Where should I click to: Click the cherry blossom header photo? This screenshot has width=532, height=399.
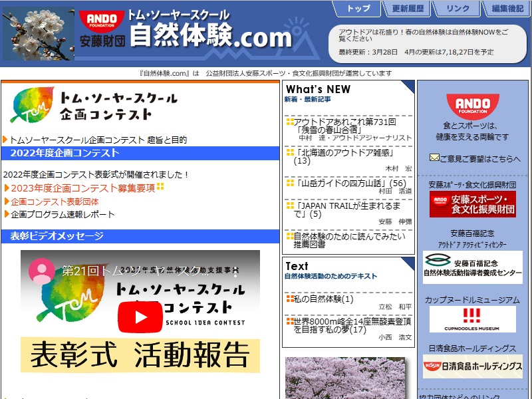[39, 34]
